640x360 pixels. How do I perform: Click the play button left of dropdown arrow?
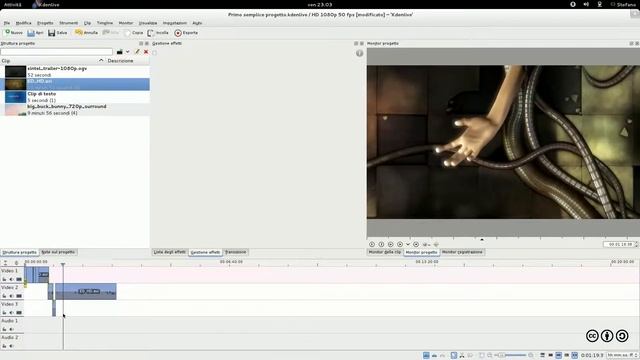point(400,244)
